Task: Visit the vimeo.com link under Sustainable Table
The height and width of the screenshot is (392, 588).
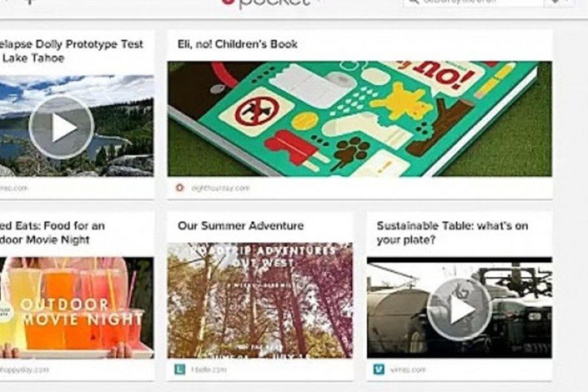Action: pos(408,370)
